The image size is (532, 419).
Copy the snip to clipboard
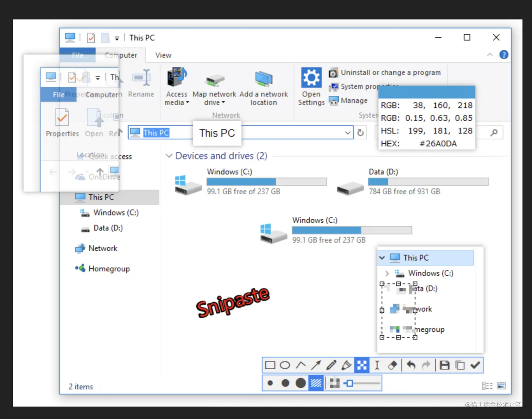[x=460, y=365]
